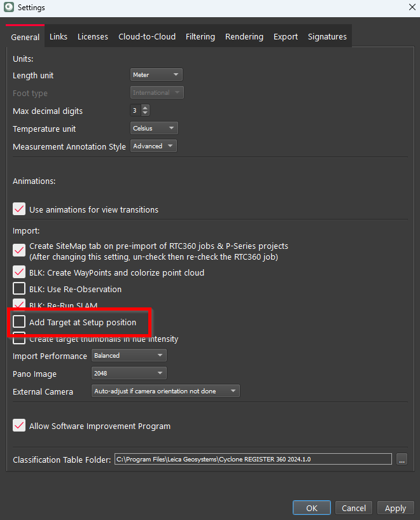Screen dimensions: 420x520
Task: Switch to the Cloud-to-Cloud tab
Action: pos(147,36)
